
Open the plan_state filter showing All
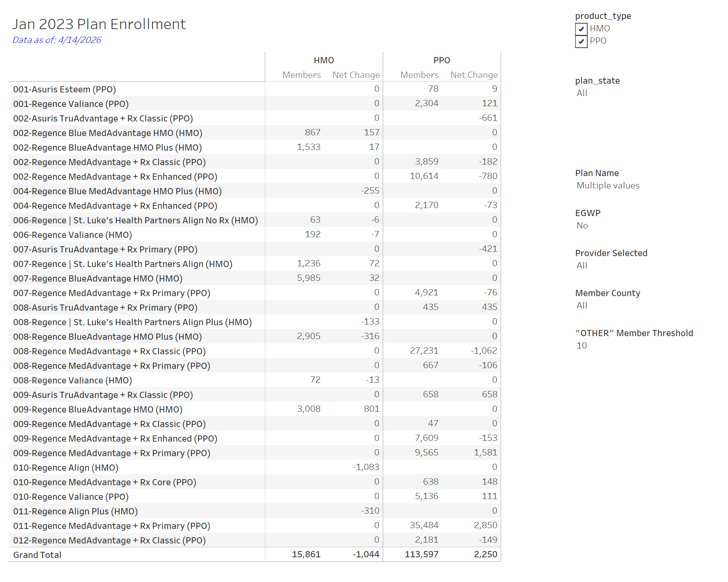click(582, 93)
